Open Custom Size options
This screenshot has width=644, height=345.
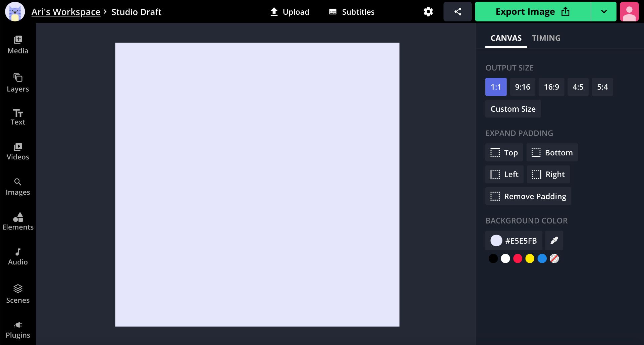point(513,109)
